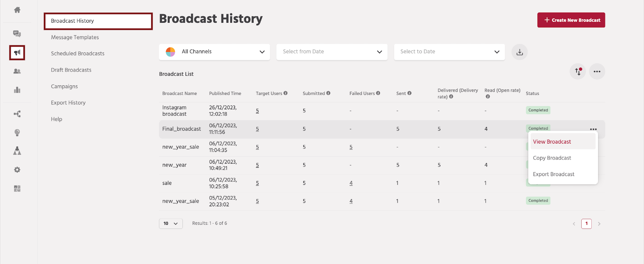The width and height of the screenshot is (644, 264).
Task: Open Failed Users count for the sale broadcast
Action: (351, 183)
